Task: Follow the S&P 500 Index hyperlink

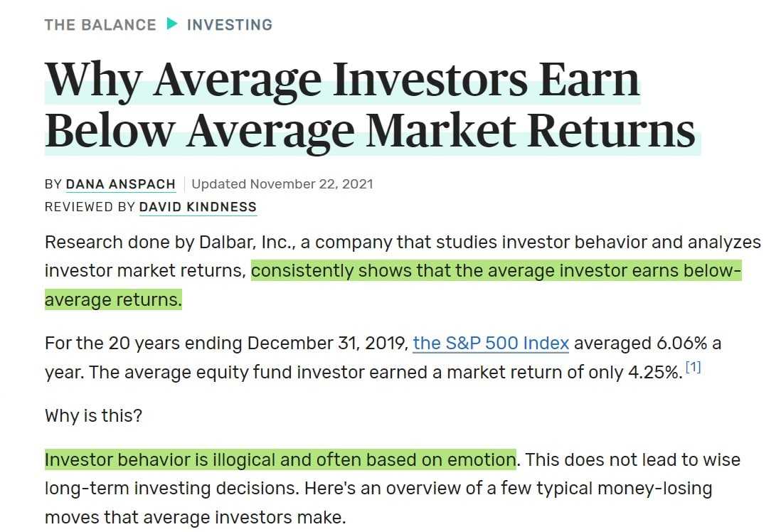Action: pyautogui.click(x=491, y=344)
